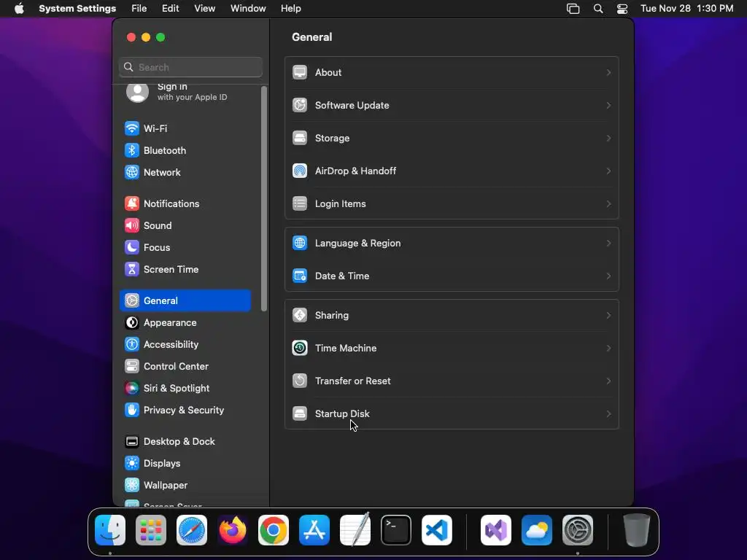Open the Help menu
Screen dimensions: 747x560
290,9
